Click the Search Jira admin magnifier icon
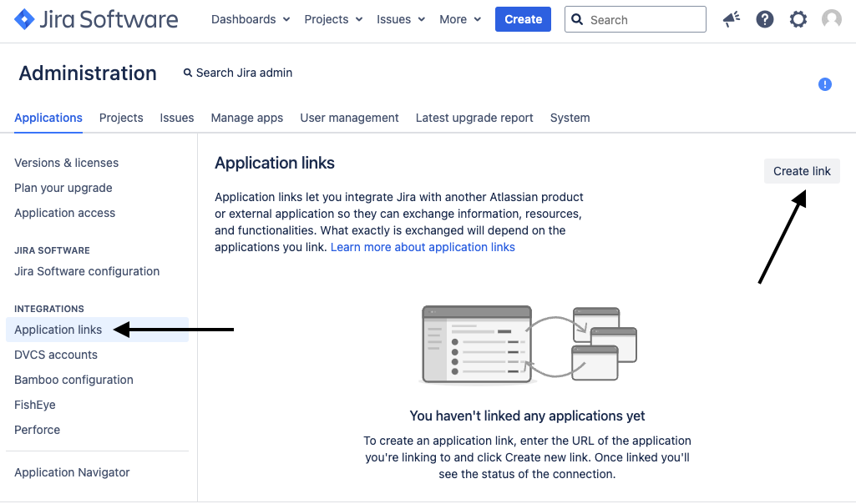The height and width of the screenshot is (504, 856). tap(188, 73)
